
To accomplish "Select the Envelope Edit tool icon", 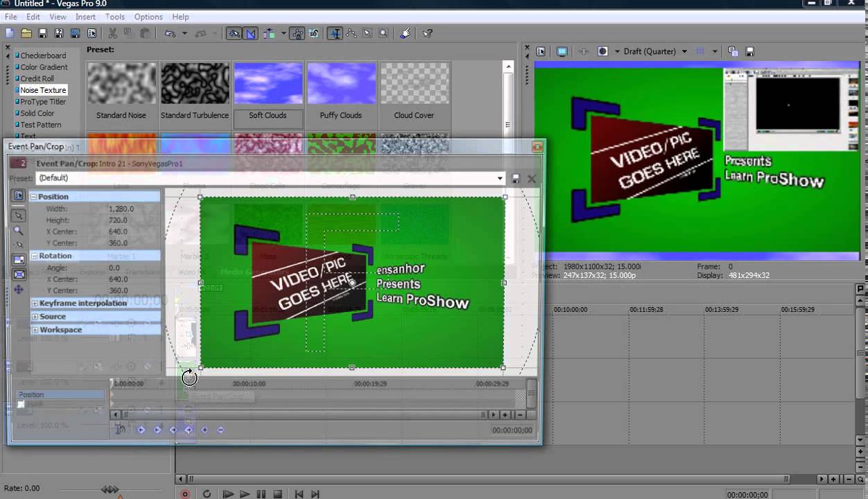I will pos(351,33).
